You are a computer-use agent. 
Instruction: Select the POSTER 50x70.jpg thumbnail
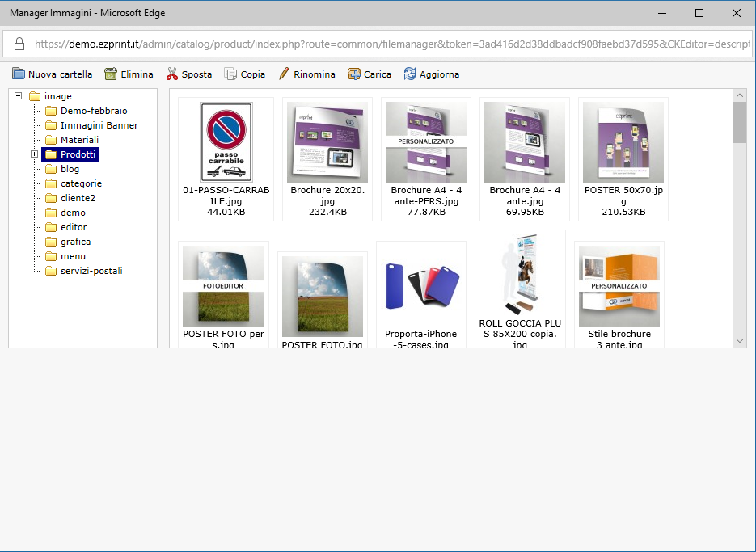point(623,142)
